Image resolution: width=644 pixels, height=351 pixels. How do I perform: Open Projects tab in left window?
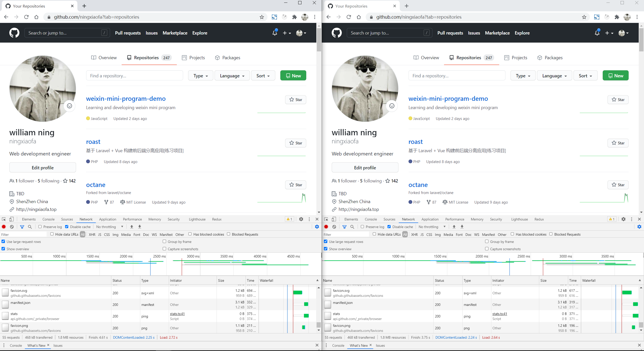tap(193, 58)
